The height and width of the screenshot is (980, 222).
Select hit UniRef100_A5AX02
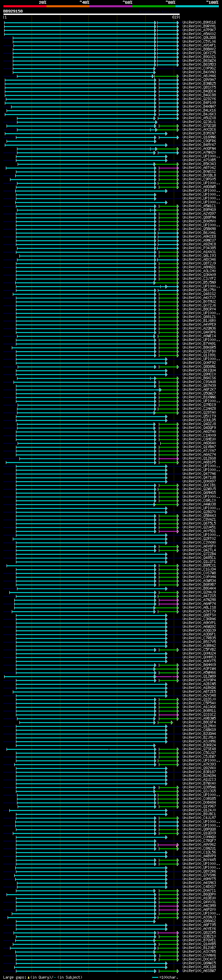click(199, 34)
